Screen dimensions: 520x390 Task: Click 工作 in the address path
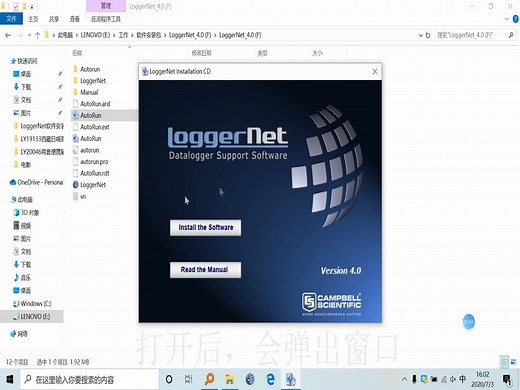pos(123,35)
